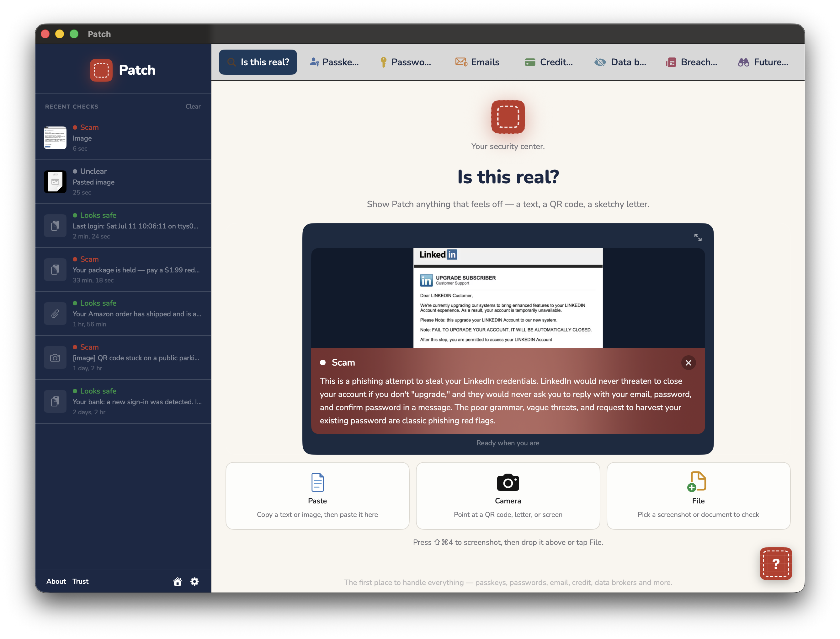Image resolution: width=840 pixels, height=639 pixels.
Task: Open the Home icon in sidebar footer
Action: pyautogui.click(x=178, y=581)
